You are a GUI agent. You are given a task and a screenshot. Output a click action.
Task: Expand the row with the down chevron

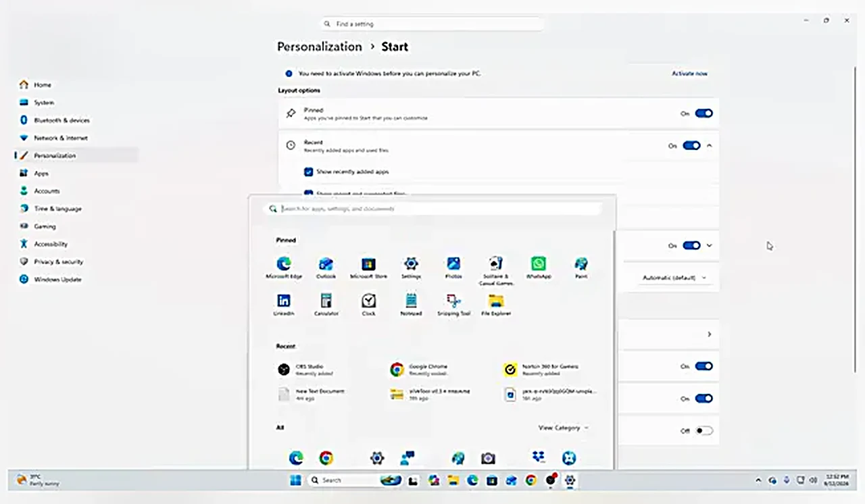(709, 245)
